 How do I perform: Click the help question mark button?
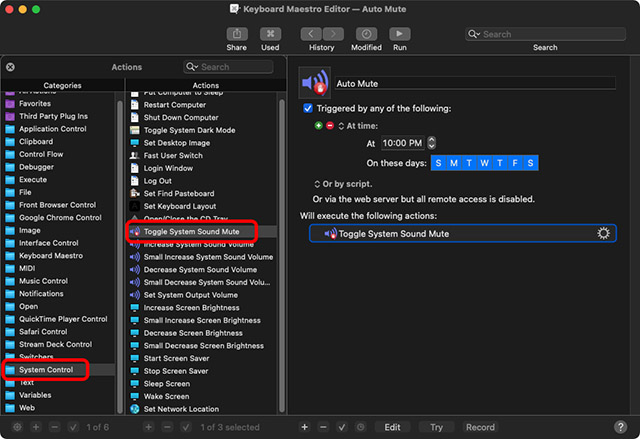click(x=620, y=427)
